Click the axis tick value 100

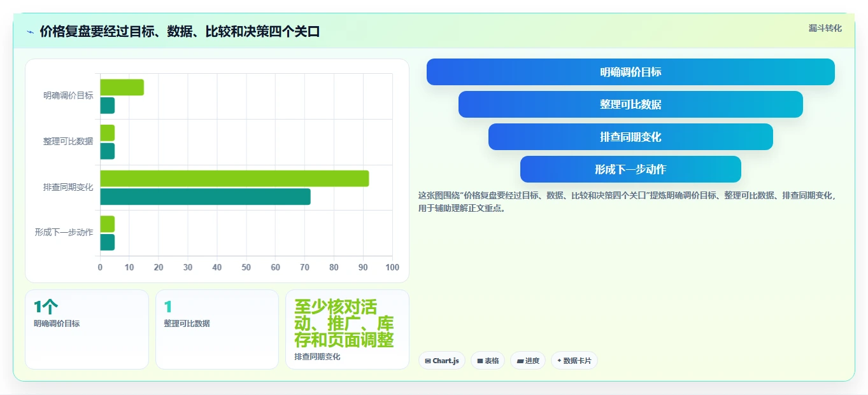tap(392, 267)
